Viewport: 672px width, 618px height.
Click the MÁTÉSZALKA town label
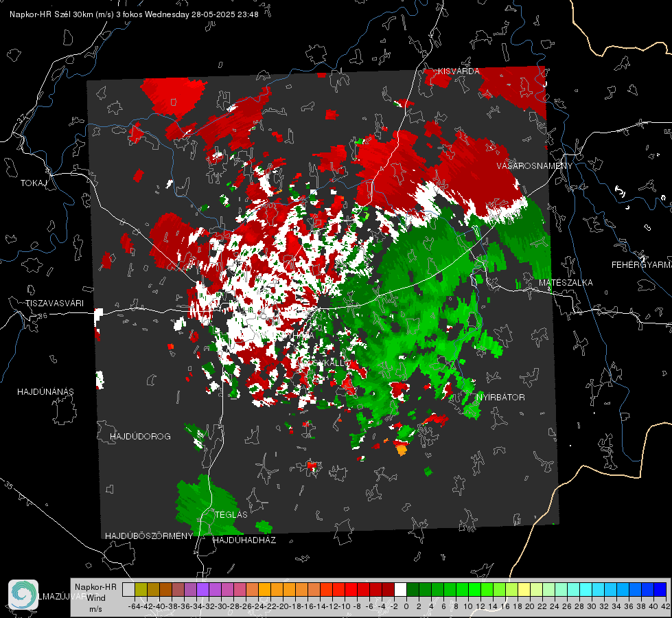(x=566, y=282)
